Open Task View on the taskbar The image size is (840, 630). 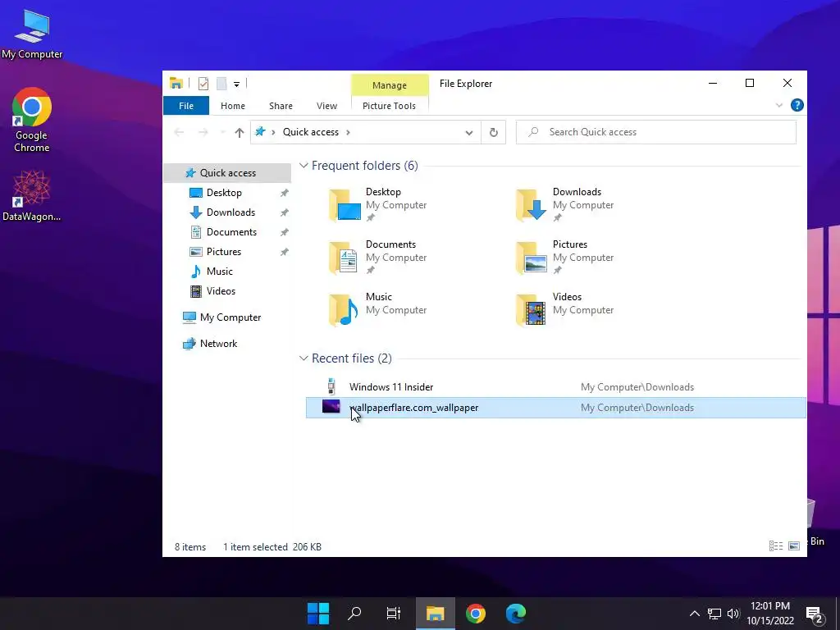tap(394, 614)
